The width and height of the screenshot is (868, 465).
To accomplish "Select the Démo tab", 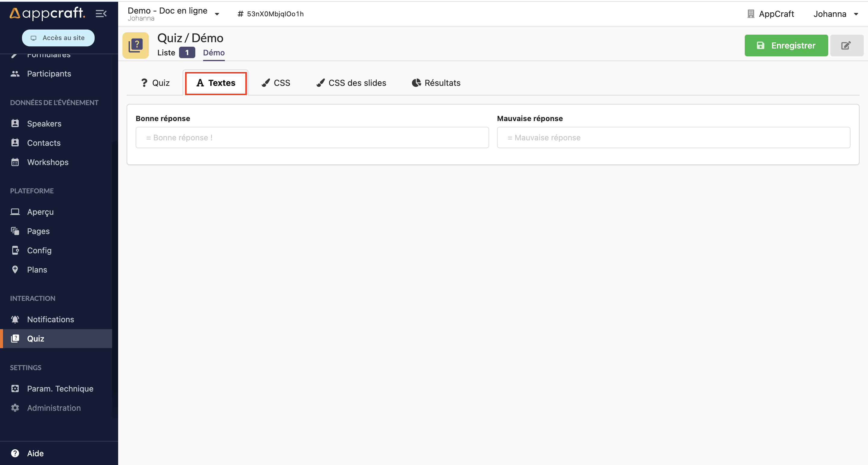I will (x=214, y=52).
